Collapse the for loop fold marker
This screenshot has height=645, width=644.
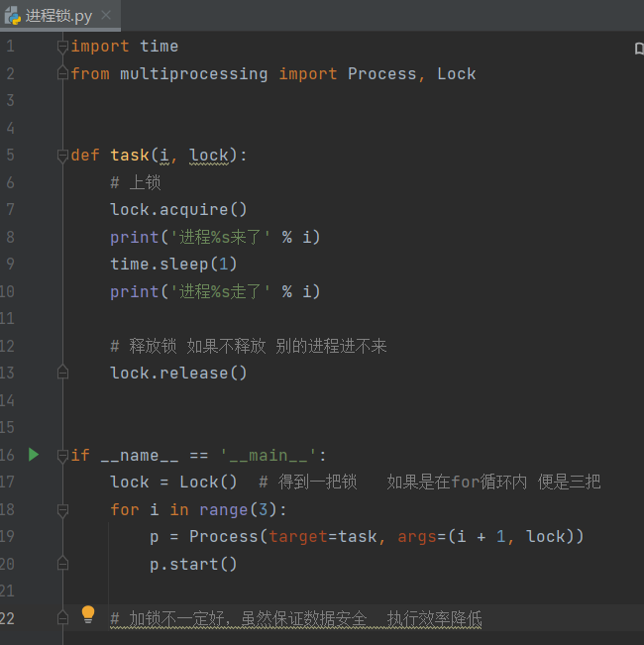pos(62,510)
